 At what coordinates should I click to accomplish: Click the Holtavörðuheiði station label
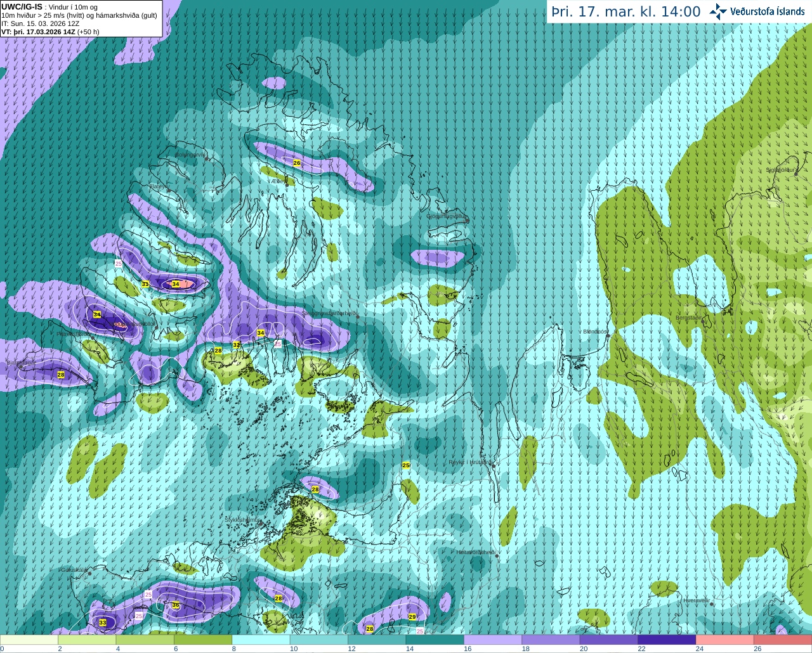click(x=476, y=552)
